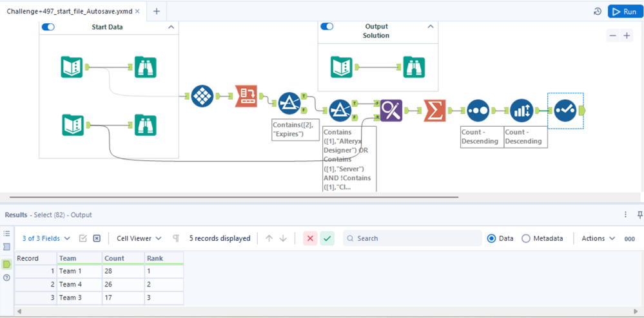Collapse the Output Solution container

[431, 26]
